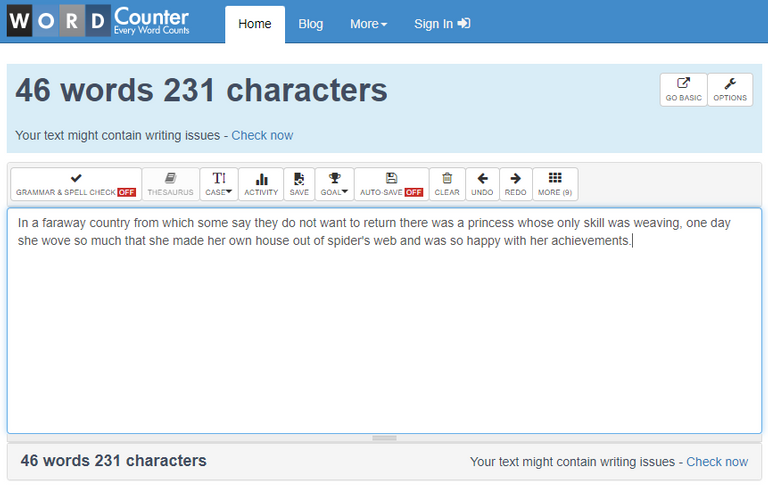Open the WordCounter logo homepage

tap(98, 21)
